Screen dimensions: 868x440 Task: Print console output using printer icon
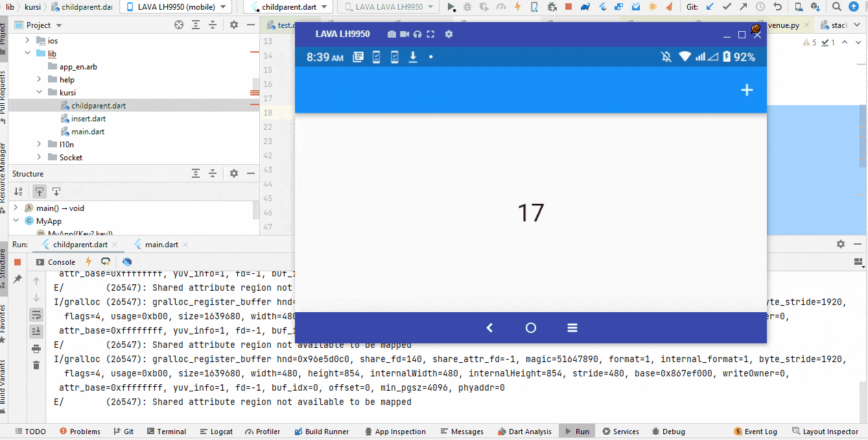(x=36, y=349)
